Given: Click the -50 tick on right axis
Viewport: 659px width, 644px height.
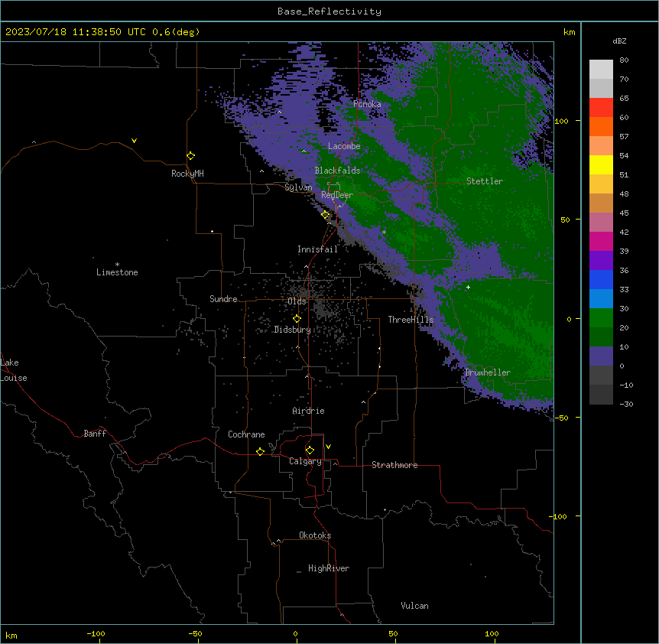Looking at the screenshot, I should [561, 418].
